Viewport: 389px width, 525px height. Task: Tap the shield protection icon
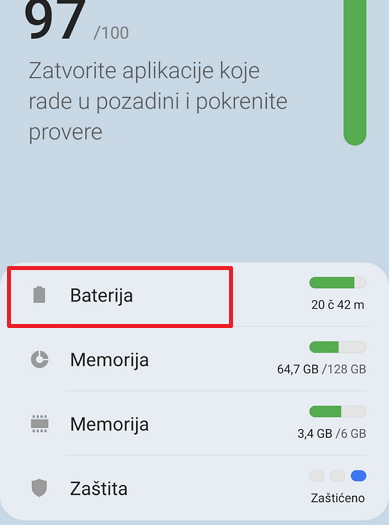(39, 488)
